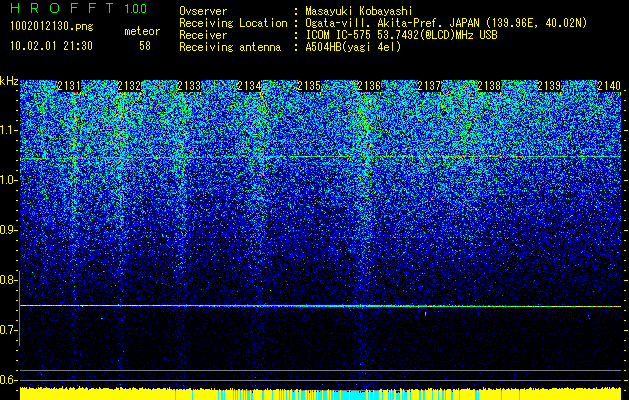Click the 2138 time marker

click(x=489, y=86)
